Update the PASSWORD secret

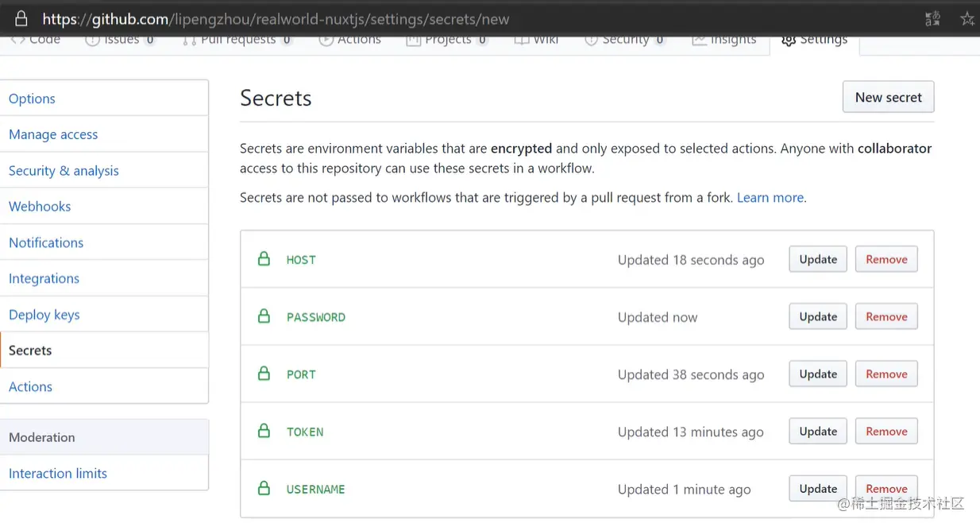click(x=818, y=316)
